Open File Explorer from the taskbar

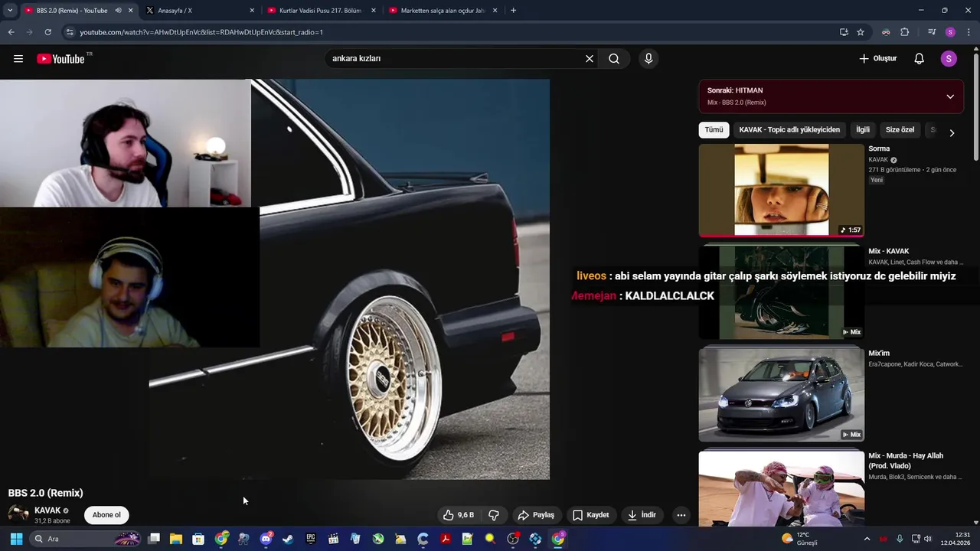176,539
